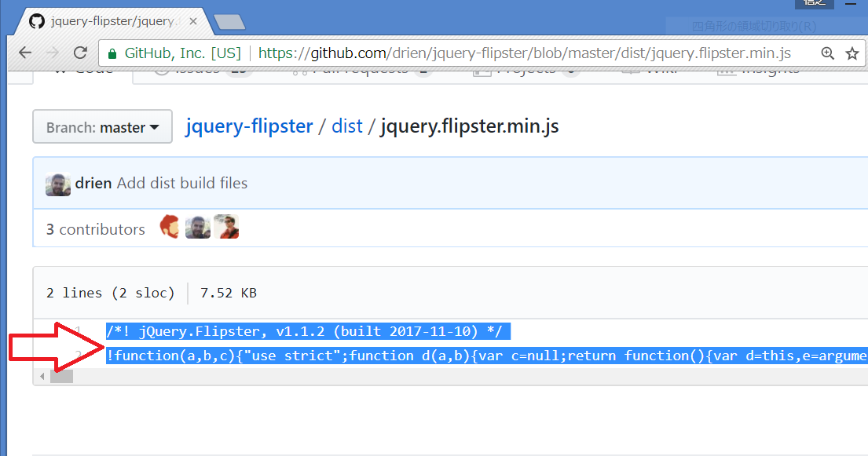Viewport: 868px width, 456px height.
Task: Bookmark the page with the star icon
Action: (x=852, y=53)
